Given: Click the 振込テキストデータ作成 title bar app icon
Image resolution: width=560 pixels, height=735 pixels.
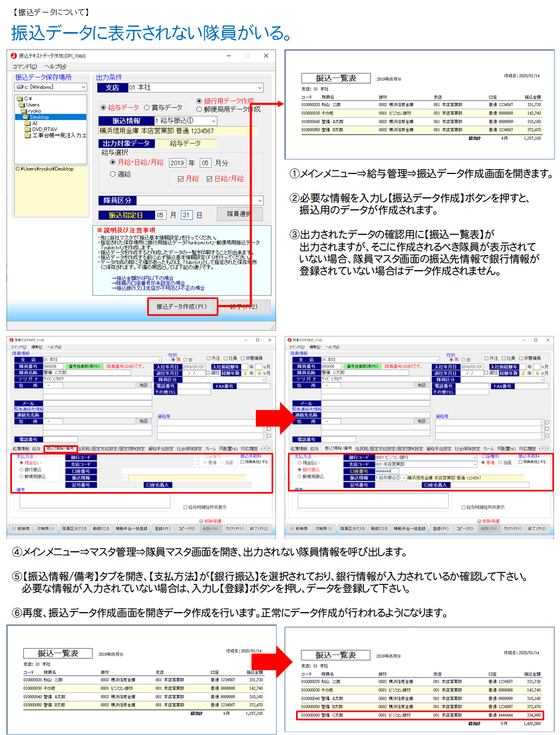Looking at the screenshot, I should pos(14,55).
